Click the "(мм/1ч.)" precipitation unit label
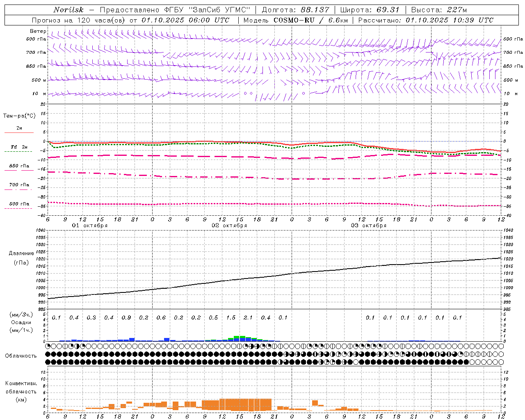Screen dimensions: 525x420 point(21,330)
